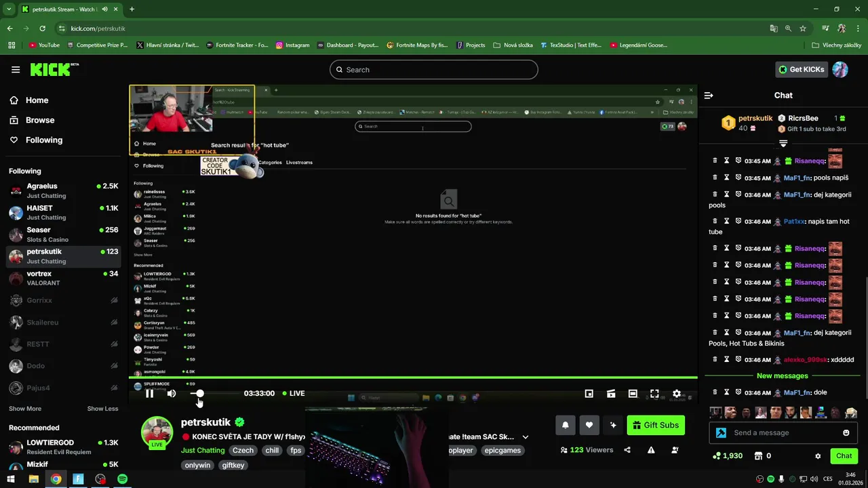
Task: Report the stream with warning icon
Action: tap(651, 450)
